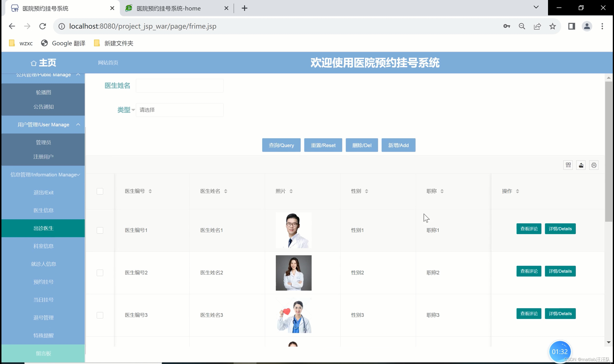The image size is (614, 364).
Task: Tick the header select-all checkbox
Action: pos(100,191)
